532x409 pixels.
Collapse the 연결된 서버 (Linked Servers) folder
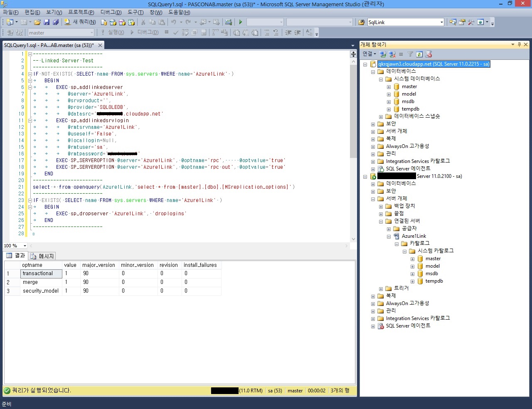click(381, 222)
